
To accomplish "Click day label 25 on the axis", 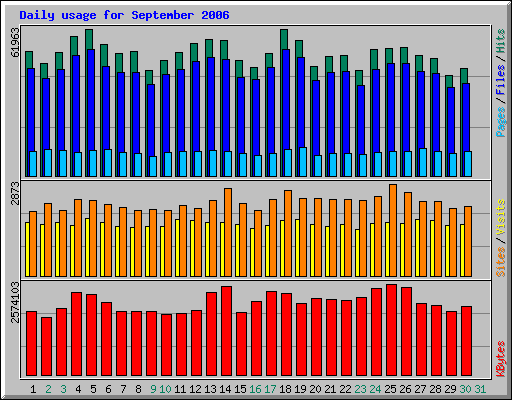I will pos(390,389).
